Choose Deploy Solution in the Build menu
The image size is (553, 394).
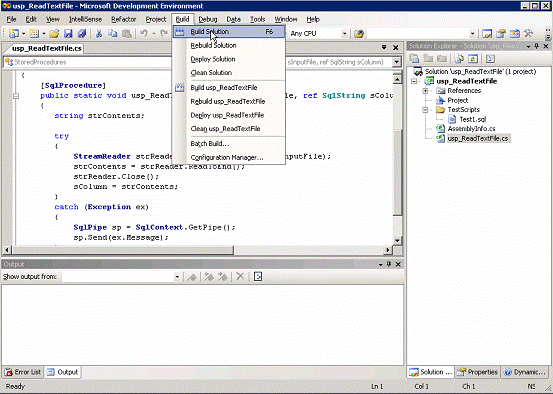tap(229, 59)
